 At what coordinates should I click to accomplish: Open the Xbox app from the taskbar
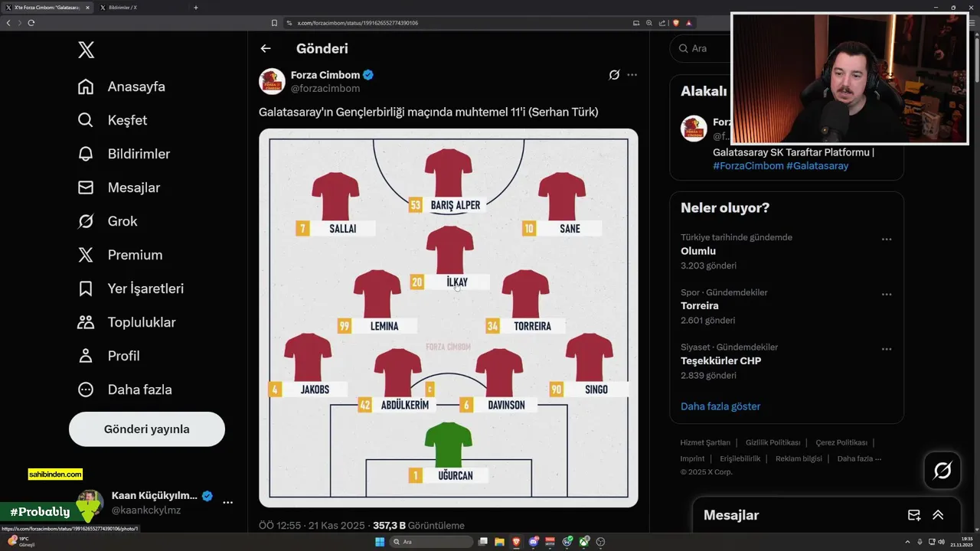point(584,542)
